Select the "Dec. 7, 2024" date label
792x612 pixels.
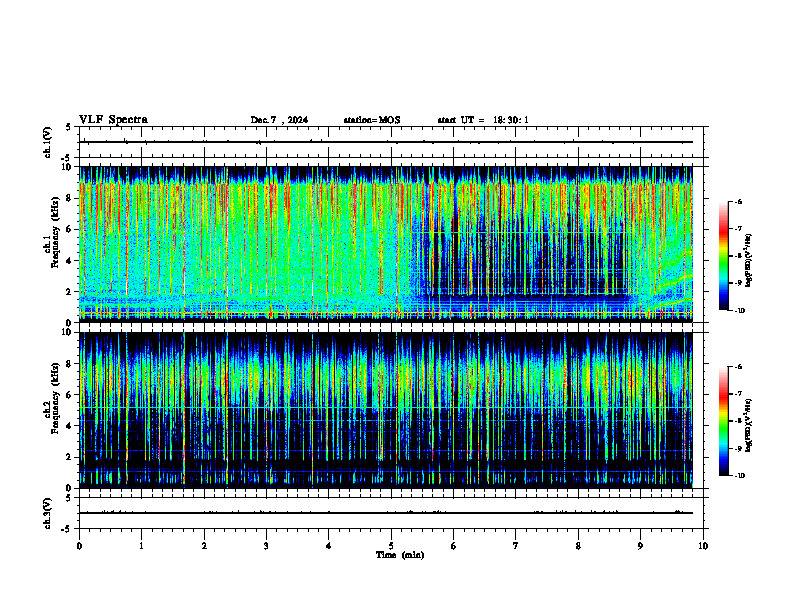pos(279,120)
